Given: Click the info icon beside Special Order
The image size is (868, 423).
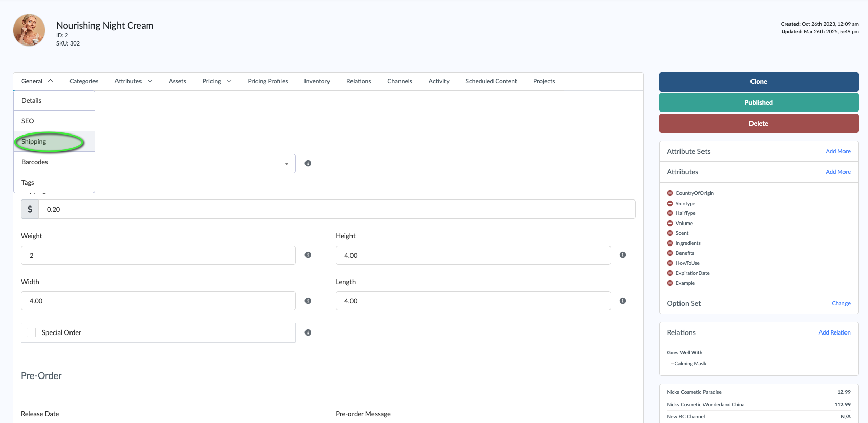Looking at the screenshot, I should click(x=308, y=332).
